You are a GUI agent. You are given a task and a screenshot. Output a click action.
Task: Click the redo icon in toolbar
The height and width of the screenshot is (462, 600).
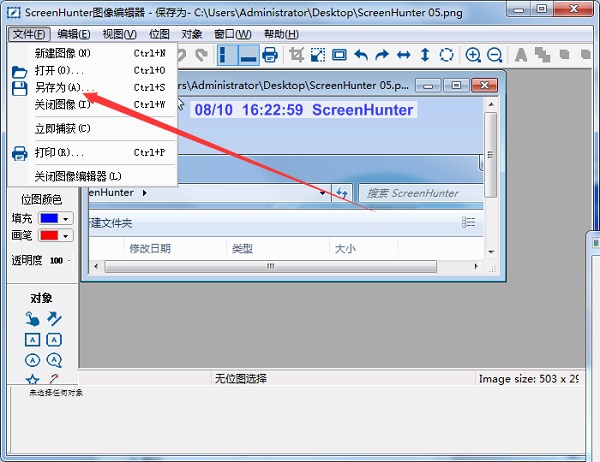tap(201, 55)
